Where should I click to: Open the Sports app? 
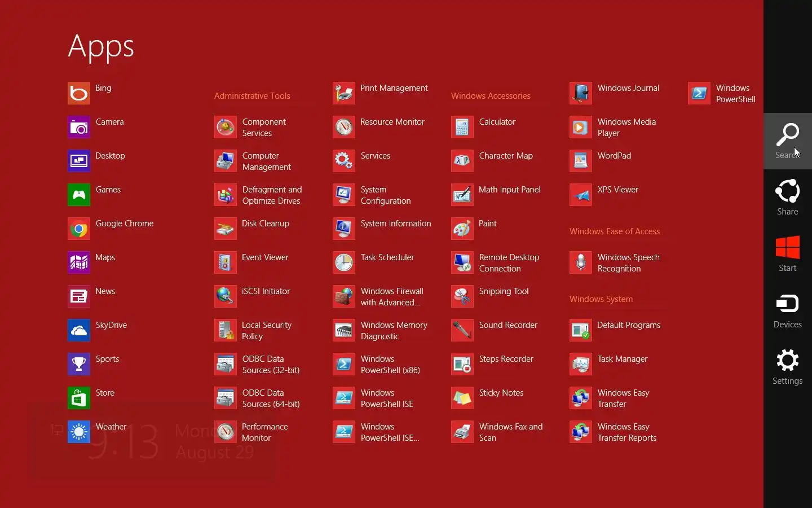(x=79, y=364)
